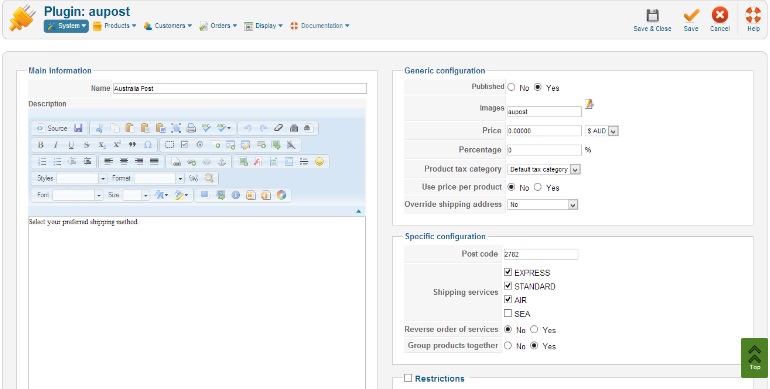Open the $ AUD currency dropdown

click(602, 131)
